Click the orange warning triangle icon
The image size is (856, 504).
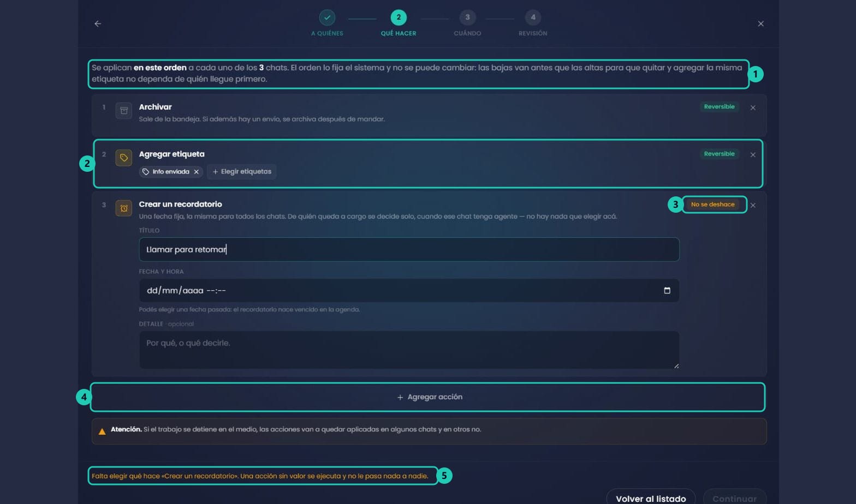[x=102, y=431]
